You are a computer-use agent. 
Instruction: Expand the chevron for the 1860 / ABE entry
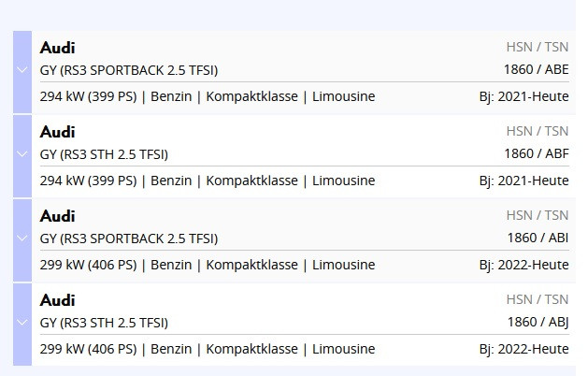(22, 70)
